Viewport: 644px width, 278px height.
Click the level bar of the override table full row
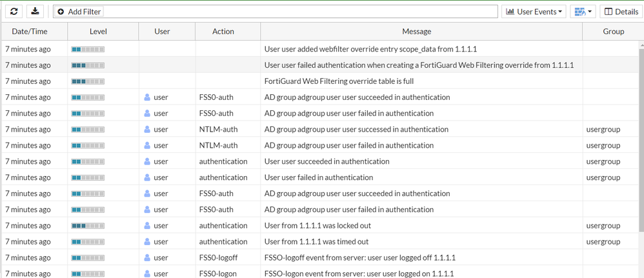point(88,81)
